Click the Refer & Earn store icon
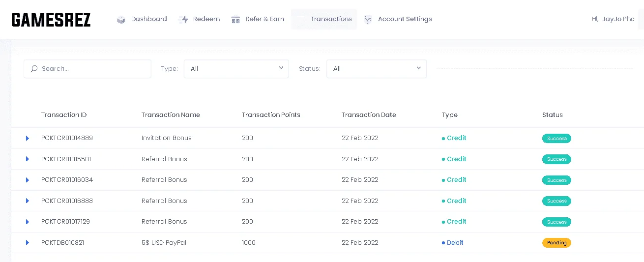 click(x=236, y=20)
